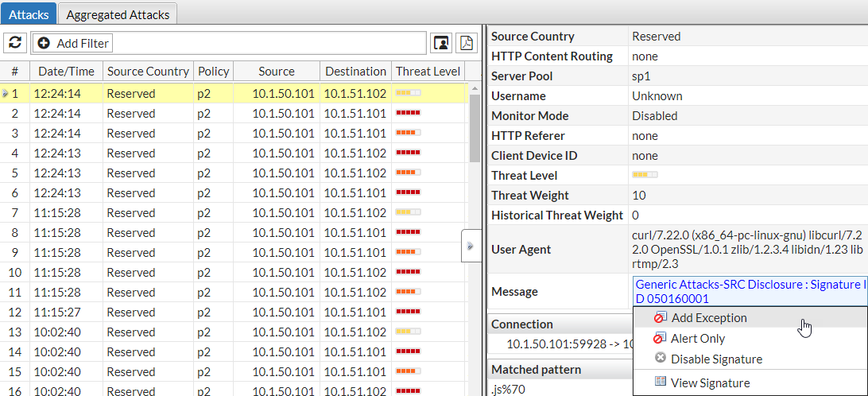Click the View Signature list icon
This screenshot has width=868, height=396.
point(660,382)
